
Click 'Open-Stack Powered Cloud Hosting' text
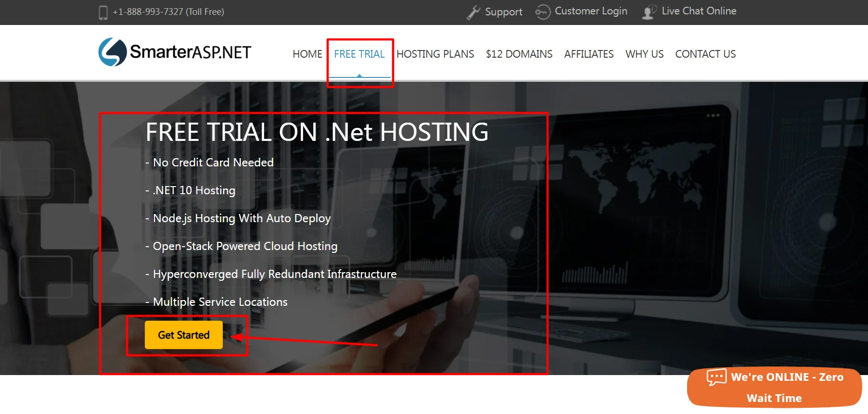click(x=245, y=246)
